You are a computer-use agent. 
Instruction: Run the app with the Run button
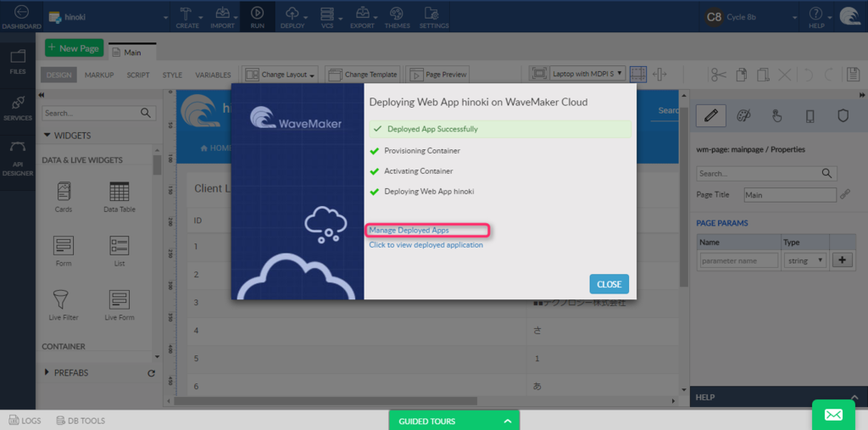click(258, 17)
